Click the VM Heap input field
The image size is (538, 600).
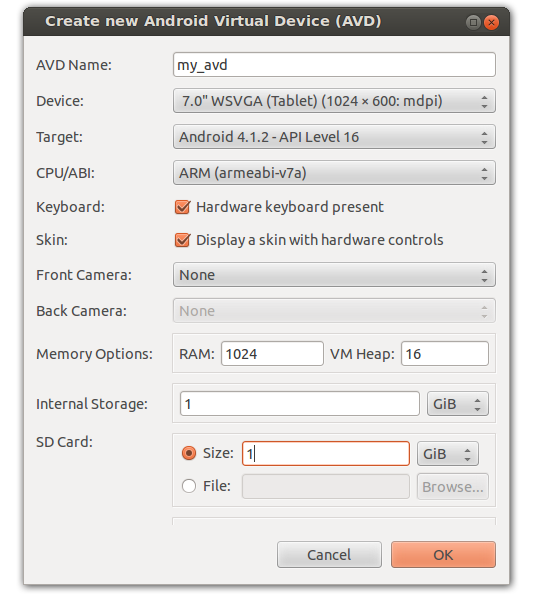pyautogui.click(x=445, y=354)
